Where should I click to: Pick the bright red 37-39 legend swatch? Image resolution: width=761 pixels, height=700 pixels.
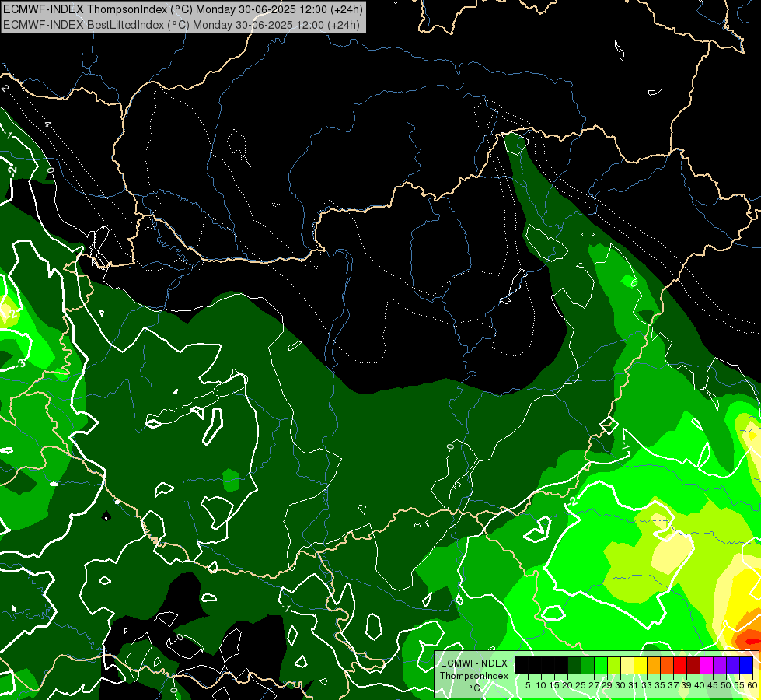(680, 665)
